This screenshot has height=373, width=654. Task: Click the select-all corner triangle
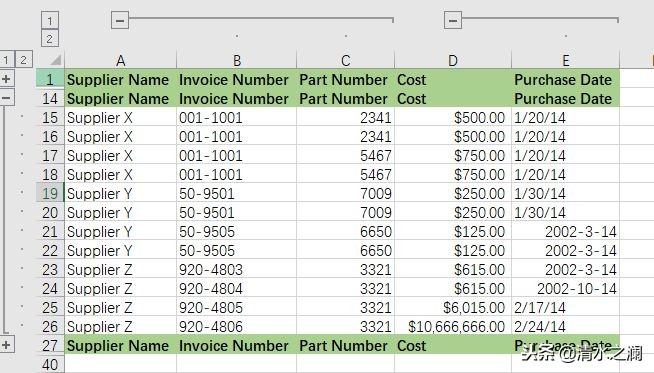[55, 60]
